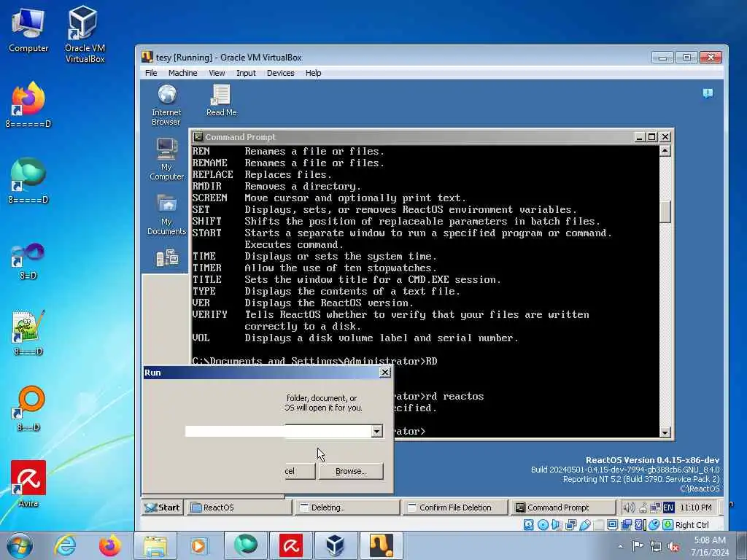The height and width of the screenshot is (560, 747).
Task: Click the VirtualBox mouse integration status icon
Action: click(x=654, y=525)
